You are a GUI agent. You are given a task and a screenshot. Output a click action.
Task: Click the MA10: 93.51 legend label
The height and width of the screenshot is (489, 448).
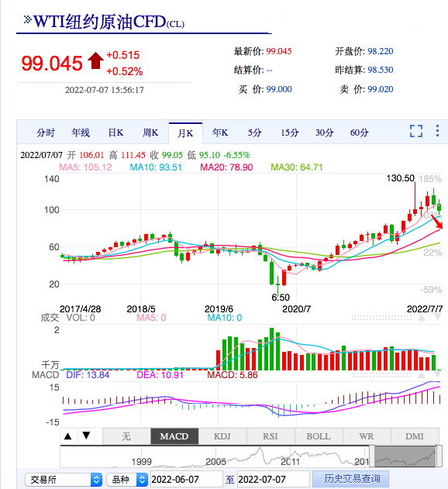pos(156,167)
